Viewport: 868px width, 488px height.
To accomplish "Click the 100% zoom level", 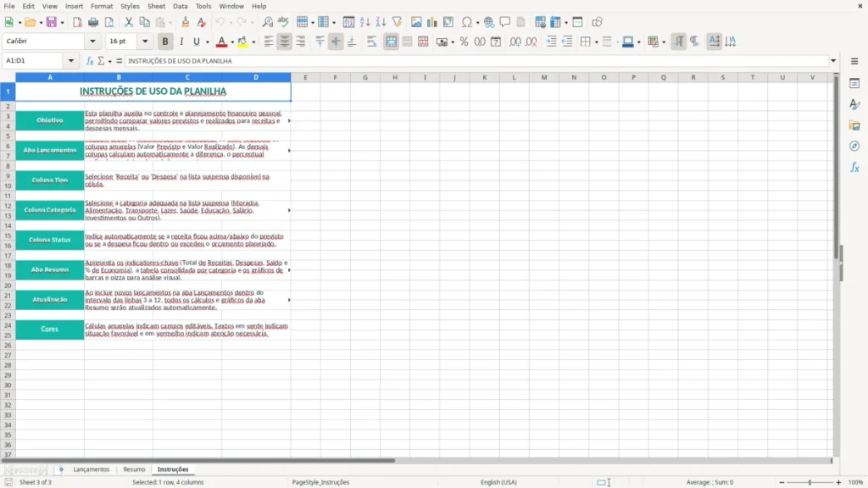I will point(856,482).
